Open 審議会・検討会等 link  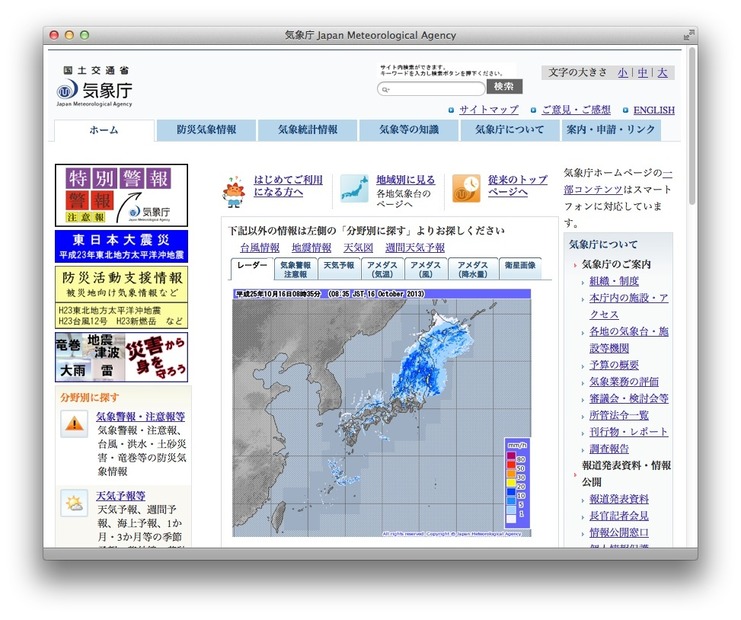coord(629,398)
